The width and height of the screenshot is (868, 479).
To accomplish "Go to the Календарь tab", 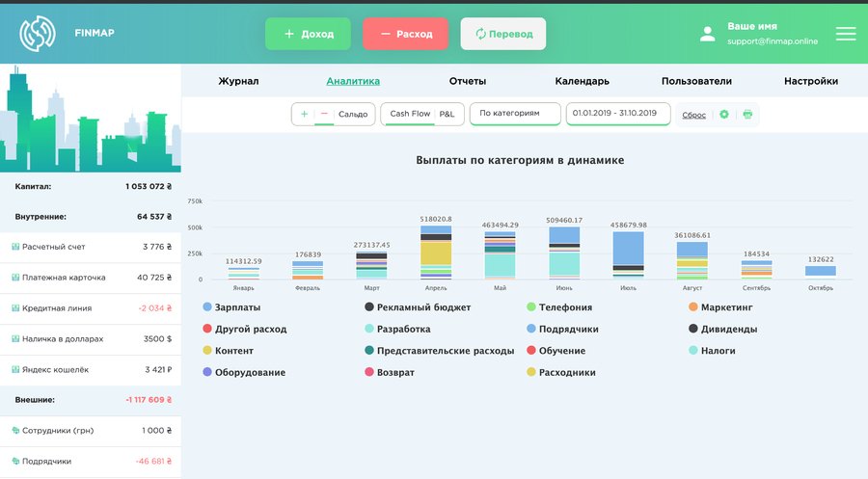I will tap(582, 82).
